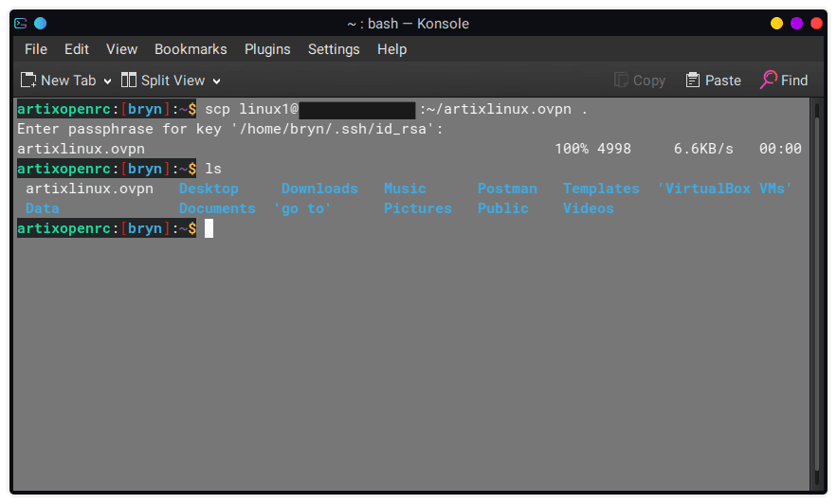Expand the New Tab dropdown arrow
This screenshot has height=504, width=837.
[108, 81]
